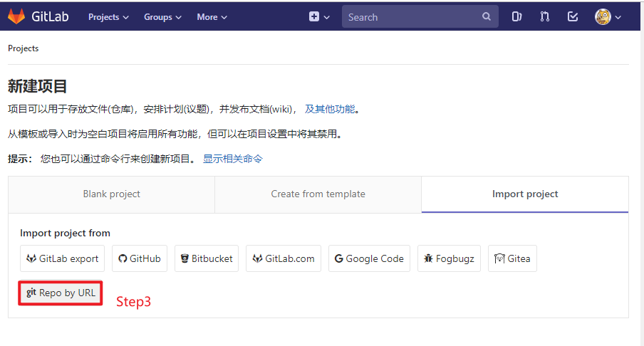The height and width of the screenshot is (346, 644).
Task: Click the GitLab fox logo
Action: tap(16, 16)
